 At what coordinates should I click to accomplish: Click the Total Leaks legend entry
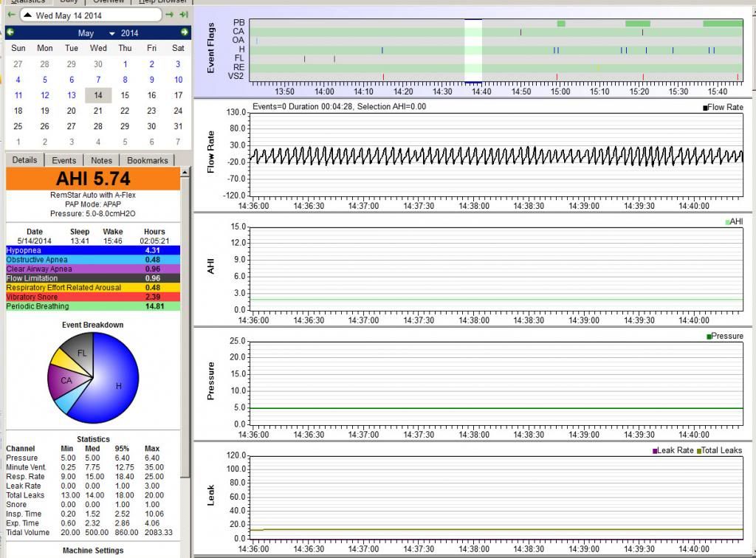coord(719,450)
